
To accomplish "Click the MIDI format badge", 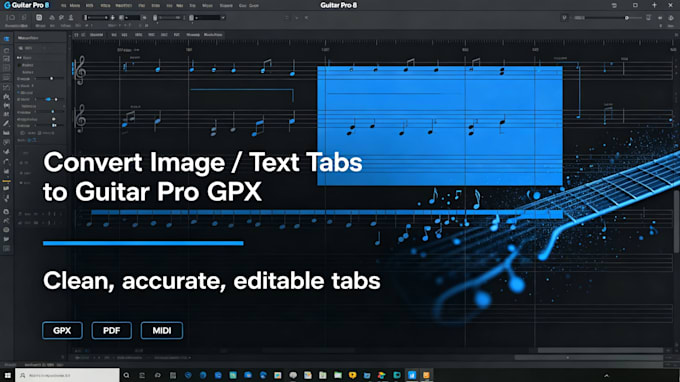I will tap(162, 330).
